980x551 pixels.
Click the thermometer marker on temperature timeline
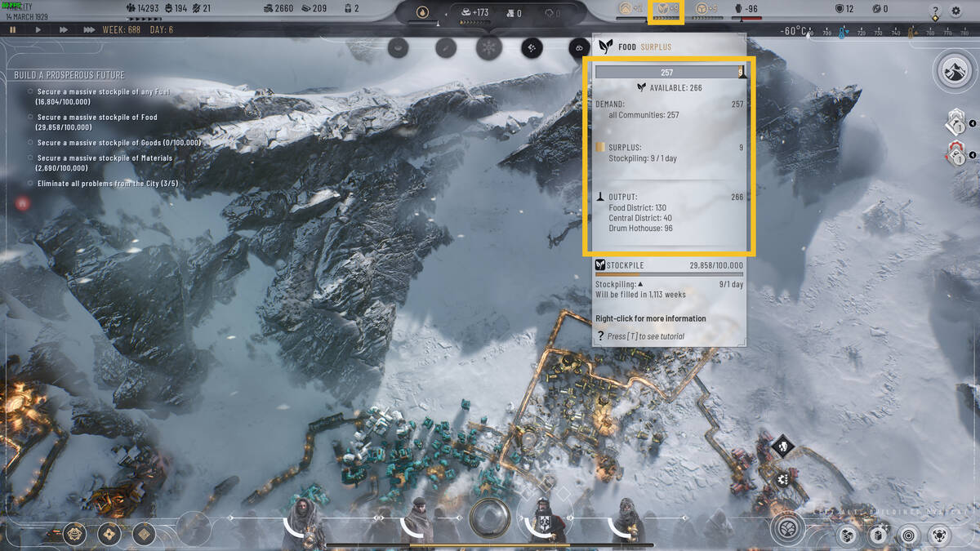coord(840,33)
